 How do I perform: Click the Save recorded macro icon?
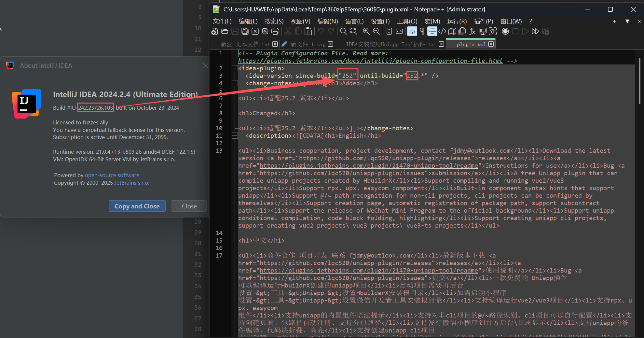[x=546, y=32]
